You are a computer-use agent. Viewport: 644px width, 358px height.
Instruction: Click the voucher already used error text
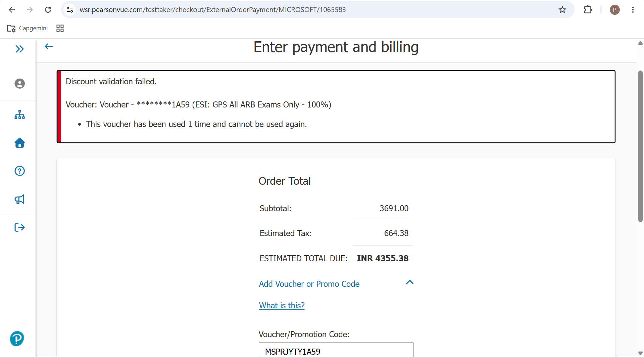196,124
